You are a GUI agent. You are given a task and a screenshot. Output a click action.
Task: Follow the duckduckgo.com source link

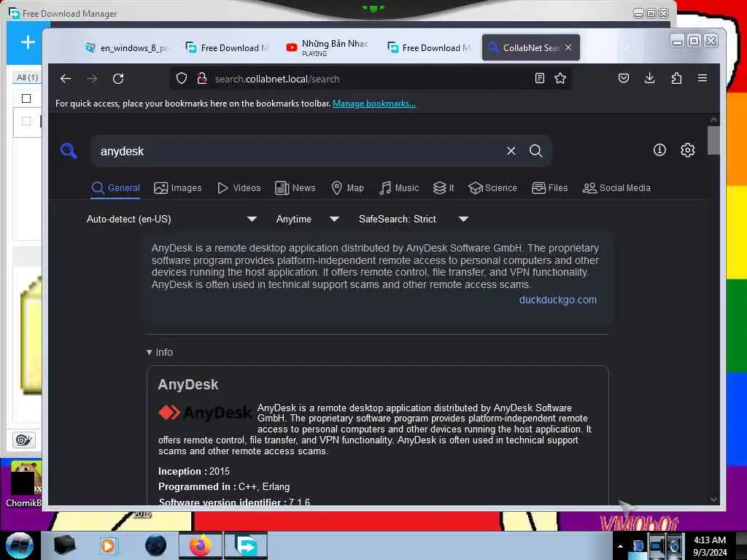coord(558,300)
